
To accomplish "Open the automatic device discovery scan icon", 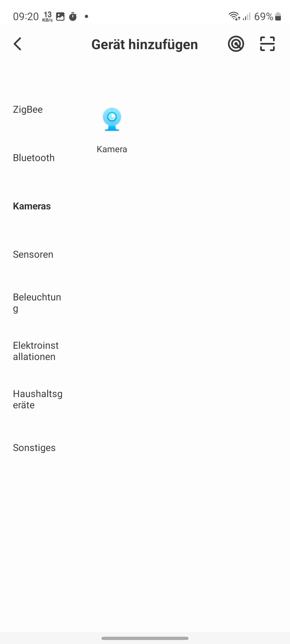I will (236, 44).
